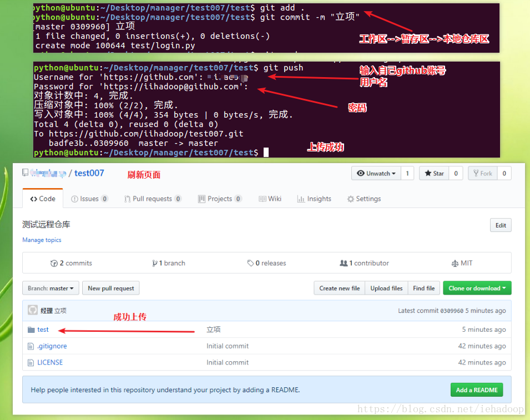Click the Unwatch dropdown button
The width and height of the screenshot is (530, 420).
pos(376,173)
